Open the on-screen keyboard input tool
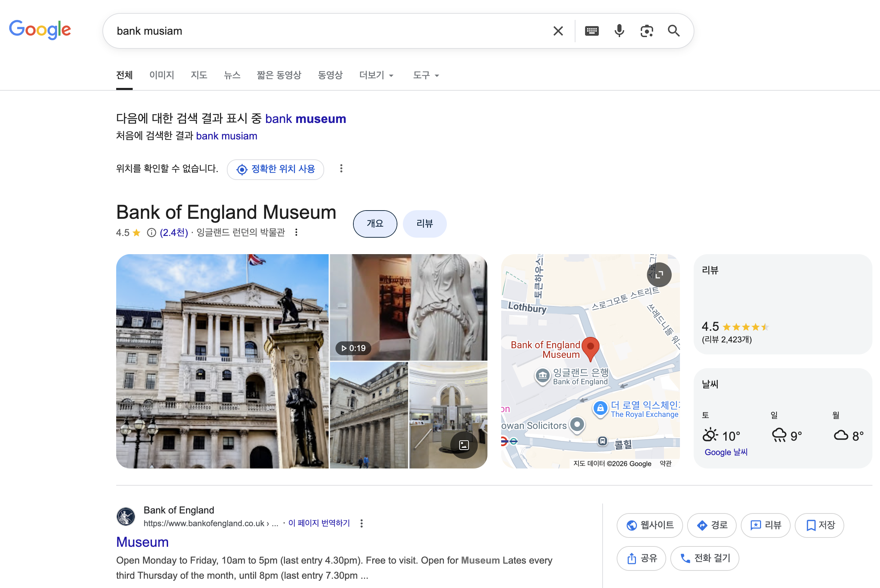The height and width of the screenshot is (588, 880). (592, 31)
